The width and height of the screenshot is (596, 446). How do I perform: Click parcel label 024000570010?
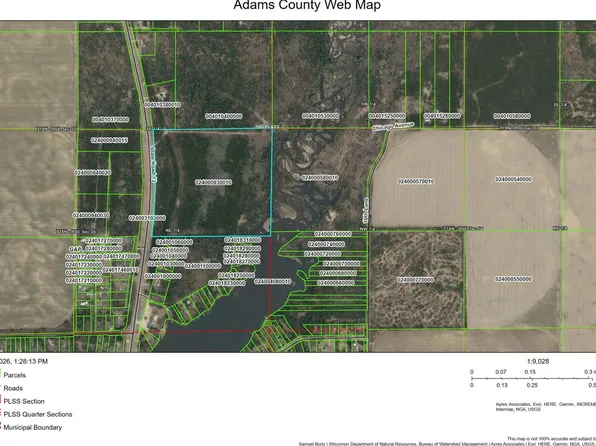pyautogui.click(x=416, y=181)
